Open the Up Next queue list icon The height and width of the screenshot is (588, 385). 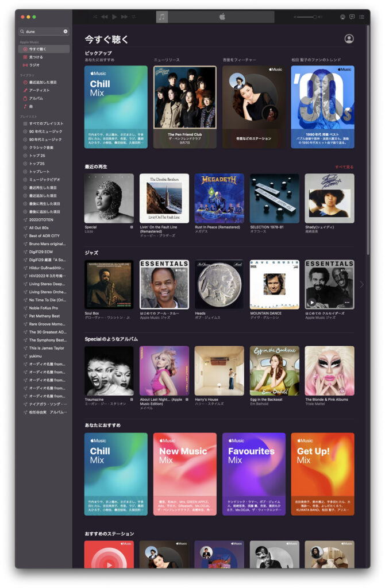361,17
